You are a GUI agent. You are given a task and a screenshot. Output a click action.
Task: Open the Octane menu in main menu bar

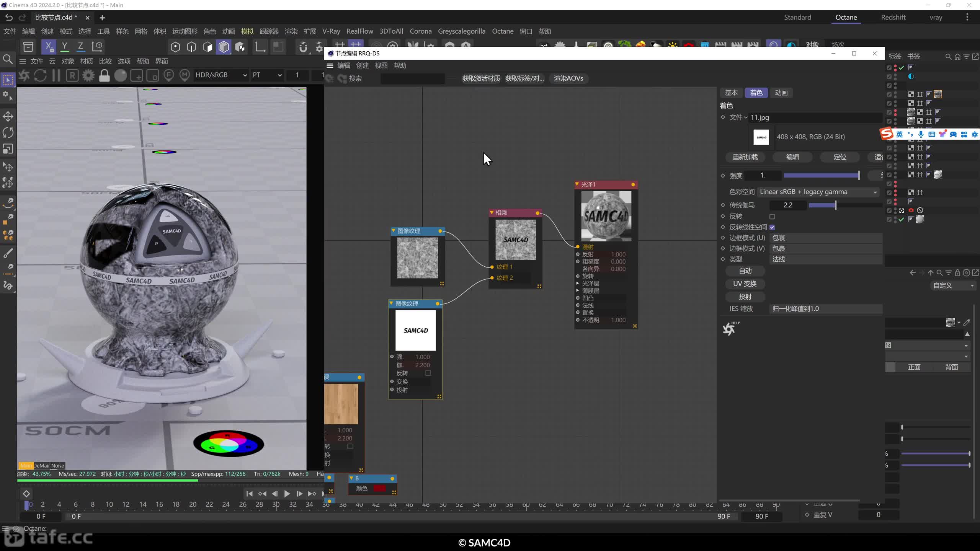[x=503, y=31]
